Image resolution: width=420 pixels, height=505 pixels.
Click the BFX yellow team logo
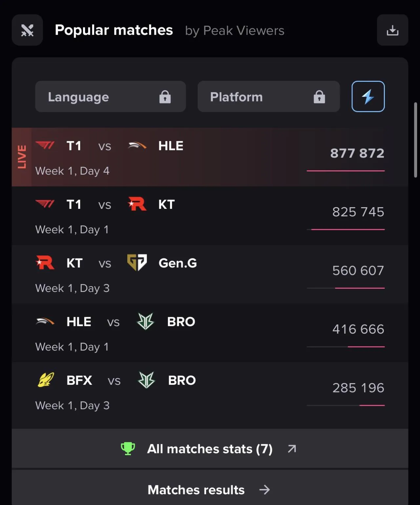[x=46, y=380]
